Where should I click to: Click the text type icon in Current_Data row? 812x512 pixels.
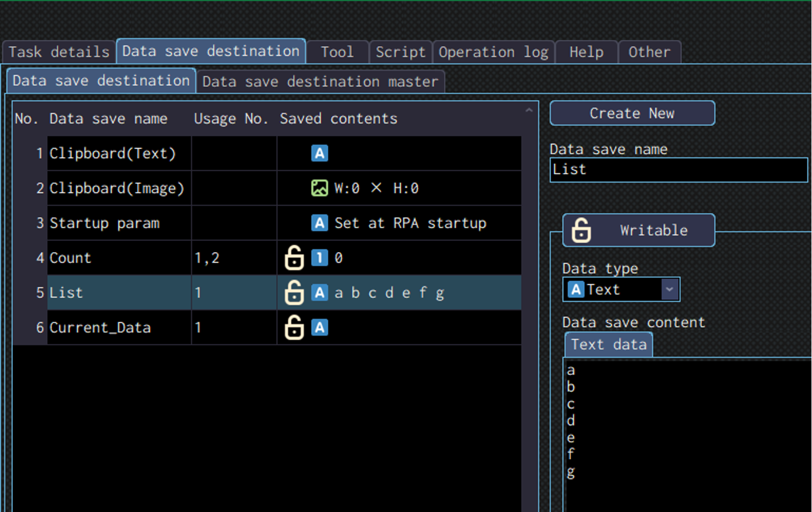[x=319, y=328]
